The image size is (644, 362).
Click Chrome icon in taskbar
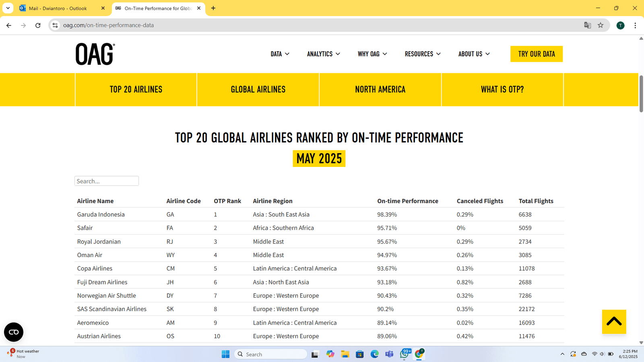point(419,354)
